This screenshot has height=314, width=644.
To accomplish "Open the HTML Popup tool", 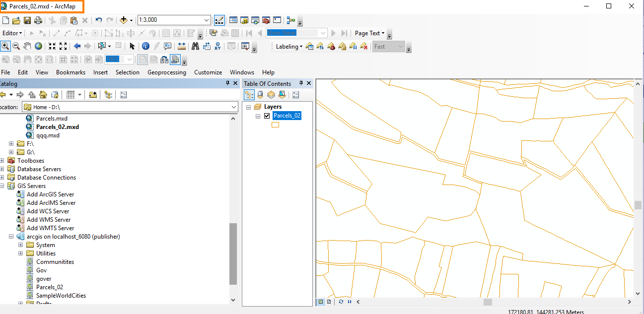I will 167,46.
